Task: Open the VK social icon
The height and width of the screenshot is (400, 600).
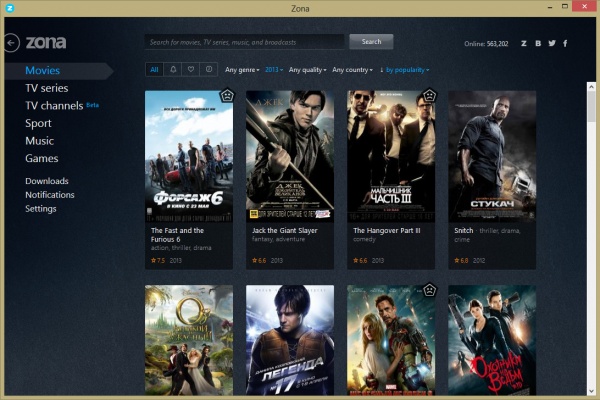Action: pyautogui.click(x=538, y=44)
